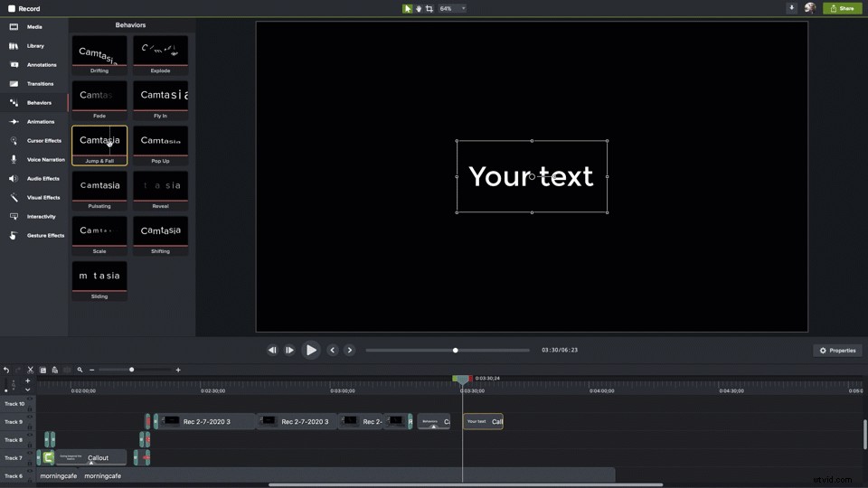Open the Properties panel
The height and width of the screenshot is (488, 868).
click(x=837, y=351)
